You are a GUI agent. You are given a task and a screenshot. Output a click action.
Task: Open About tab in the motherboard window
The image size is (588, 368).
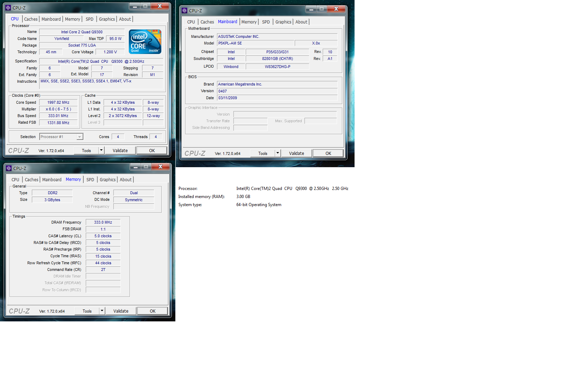click(301, 22)
